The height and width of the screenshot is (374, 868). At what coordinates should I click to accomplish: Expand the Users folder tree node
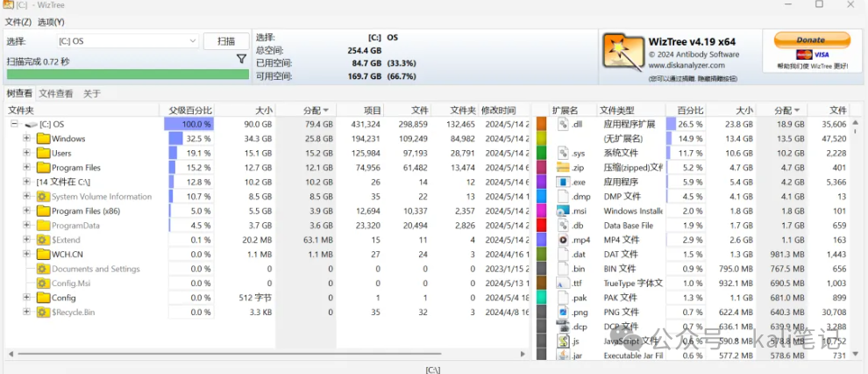(26, 153)
